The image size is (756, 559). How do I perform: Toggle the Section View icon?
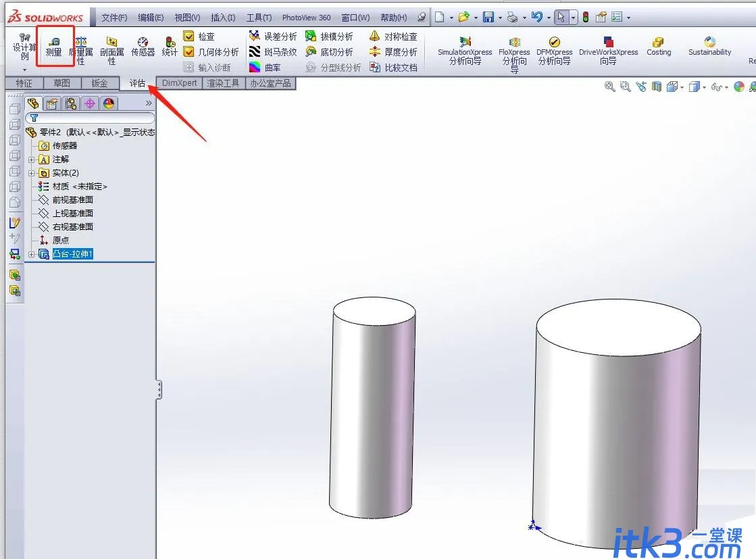click(x=657, y=87)
